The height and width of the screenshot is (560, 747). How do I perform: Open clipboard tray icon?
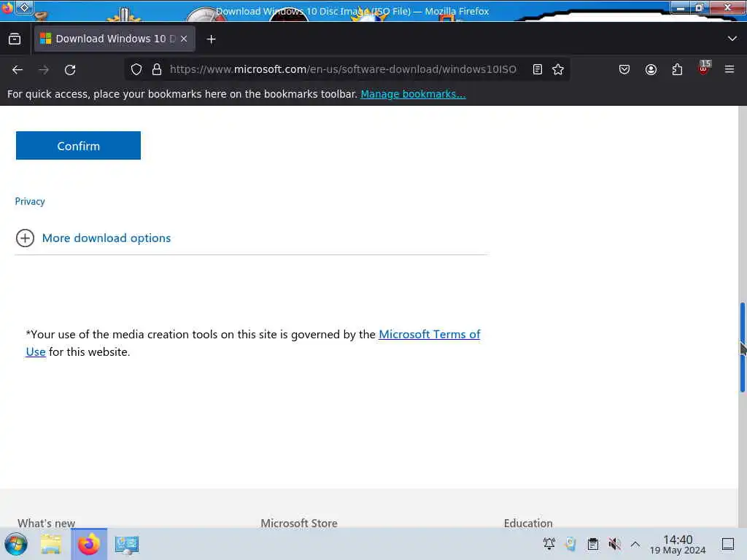coord(592,544)
